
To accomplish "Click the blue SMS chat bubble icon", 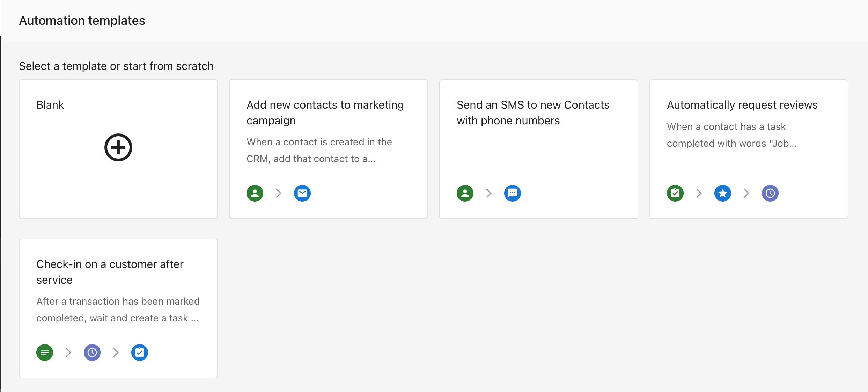I will click(513, 193).
